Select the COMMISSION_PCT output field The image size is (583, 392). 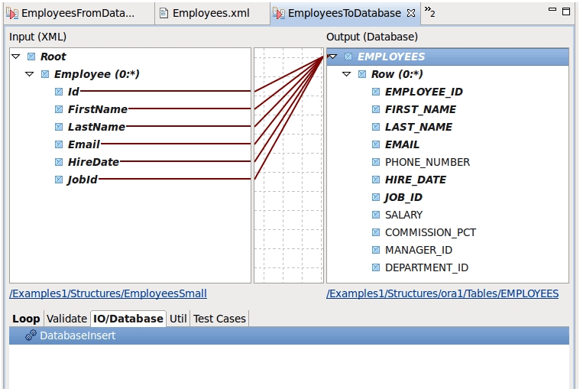point(430,232)
